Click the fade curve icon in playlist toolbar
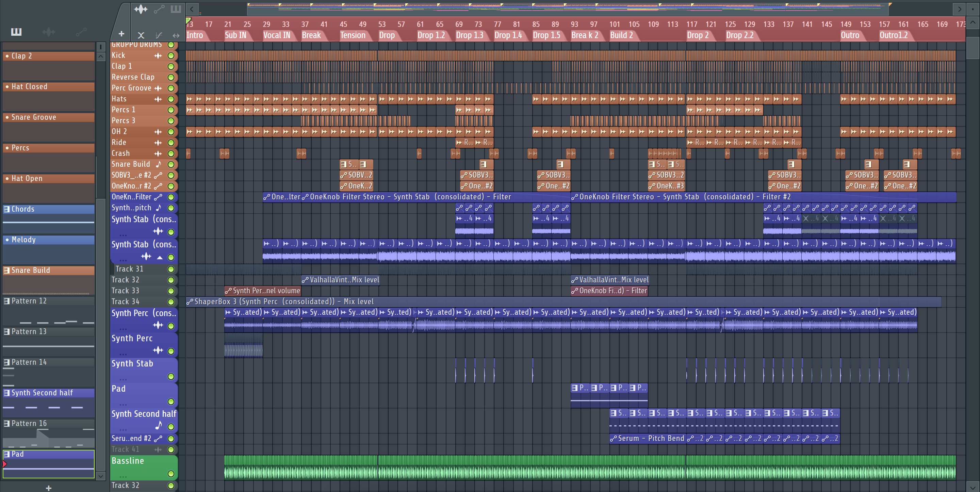This screenshot has height=492, width=980. point(159,35)
